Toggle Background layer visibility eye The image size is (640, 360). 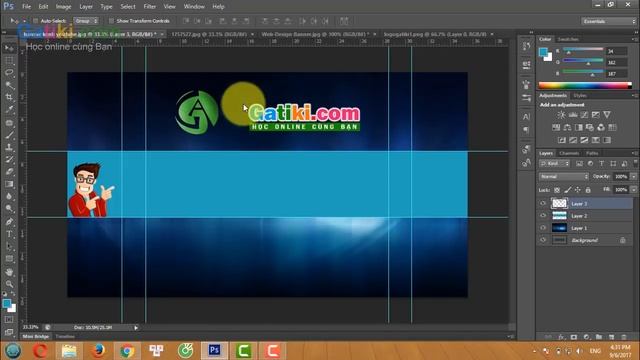tap(543, 240)
